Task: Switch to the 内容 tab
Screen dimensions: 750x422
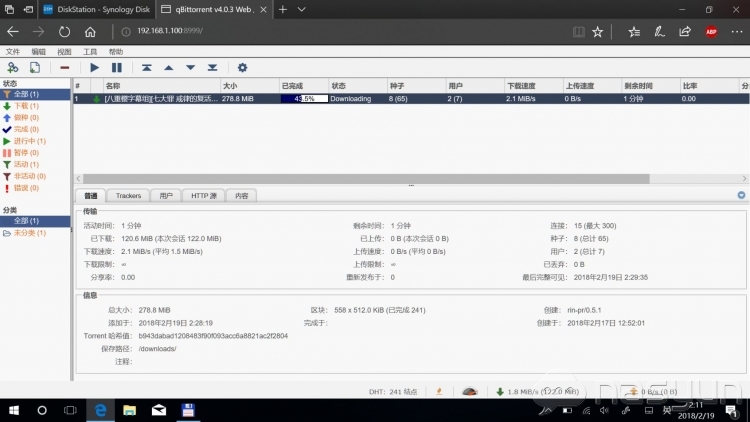Action: click(x=242, y=196)
